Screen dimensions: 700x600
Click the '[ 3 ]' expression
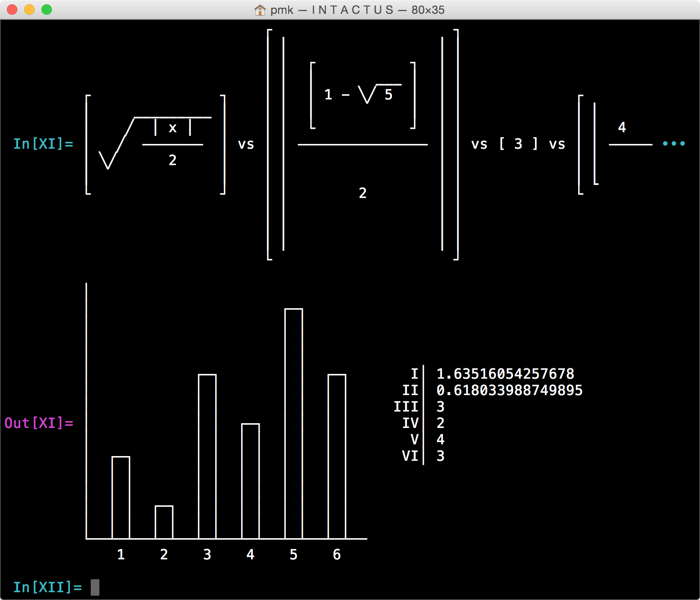[519, 144]
